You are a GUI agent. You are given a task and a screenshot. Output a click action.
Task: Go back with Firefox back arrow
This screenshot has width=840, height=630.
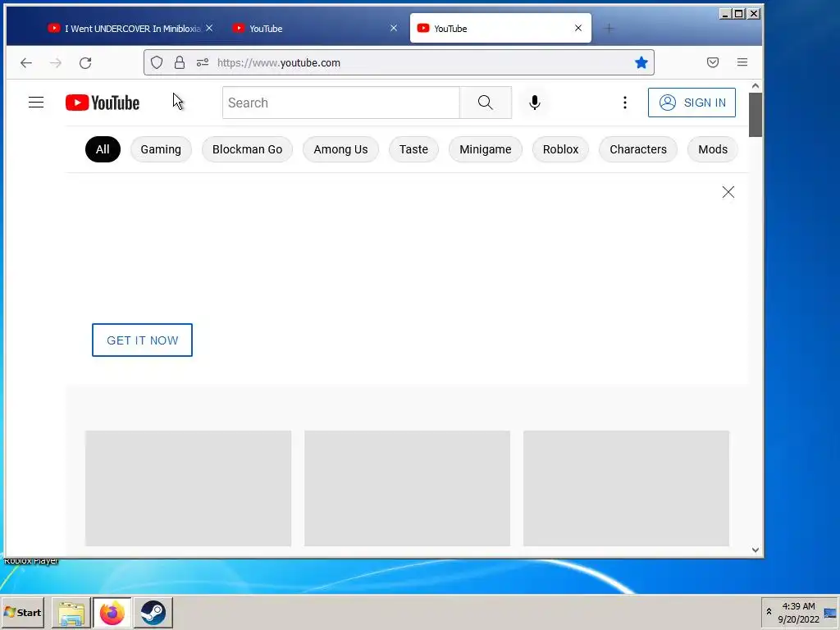[x=26, y=62]
